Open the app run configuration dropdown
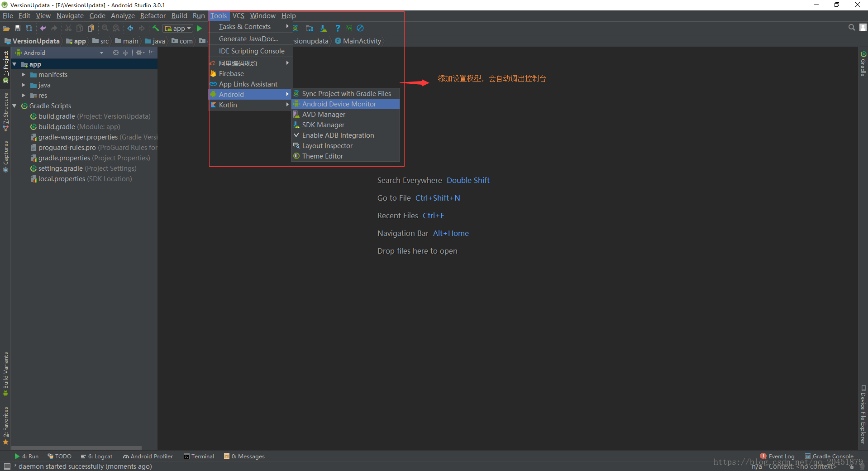This screenshot has width=868, height=471. coord(178,28)
